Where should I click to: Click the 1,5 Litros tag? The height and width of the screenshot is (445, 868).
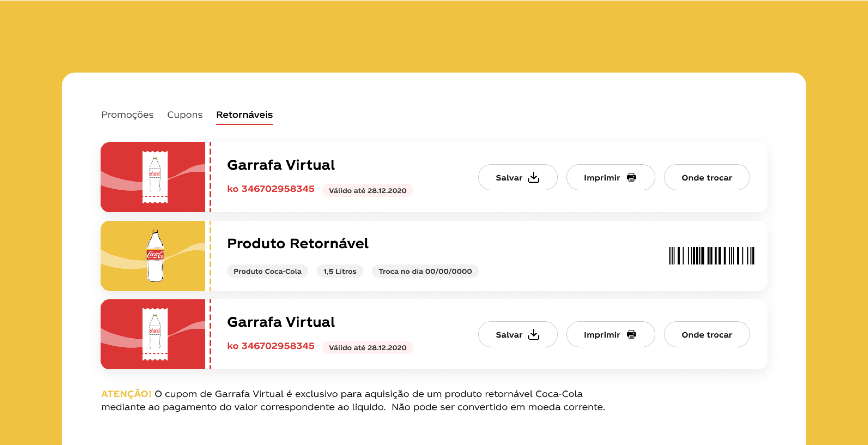[340, 271]
